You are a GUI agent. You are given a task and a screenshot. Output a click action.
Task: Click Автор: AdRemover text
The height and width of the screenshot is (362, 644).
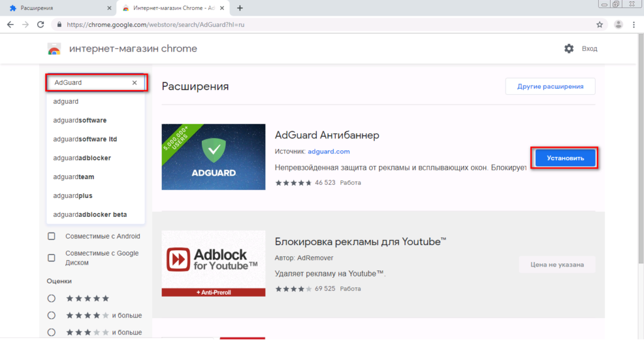(304, 258)
